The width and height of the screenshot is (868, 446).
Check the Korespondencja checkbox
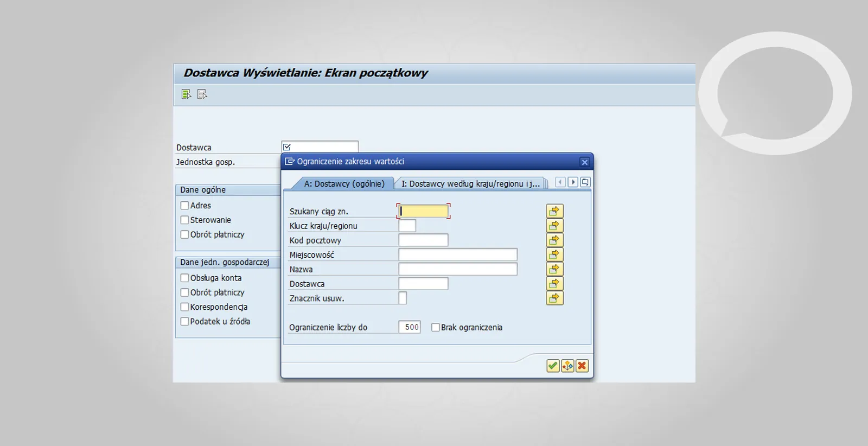tap(184, 307)
